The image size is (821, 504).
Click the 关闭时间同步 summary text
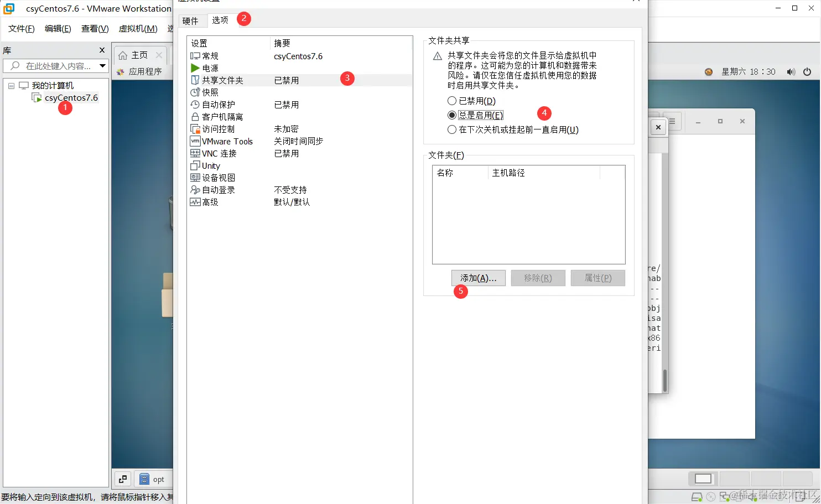(x=299, y=141)
